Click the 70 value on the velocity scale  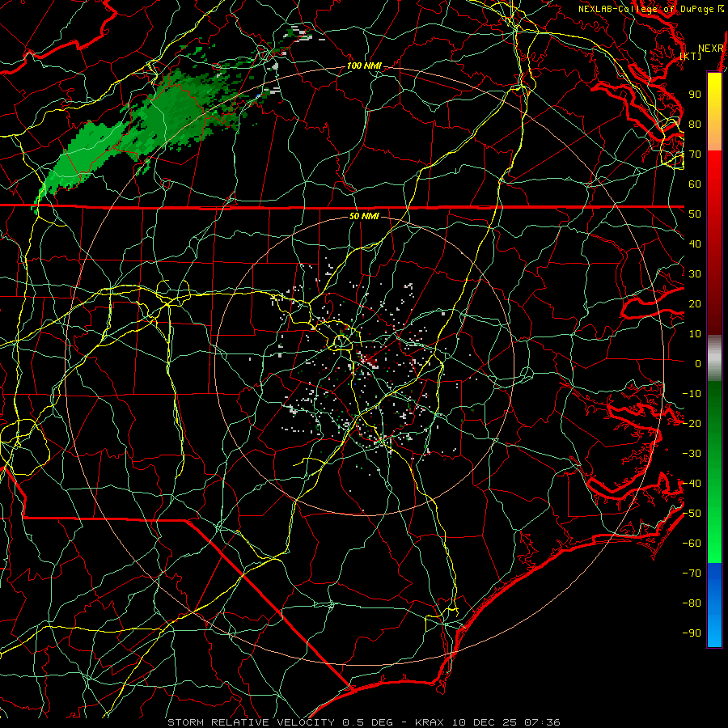click(x=695, y=154)
